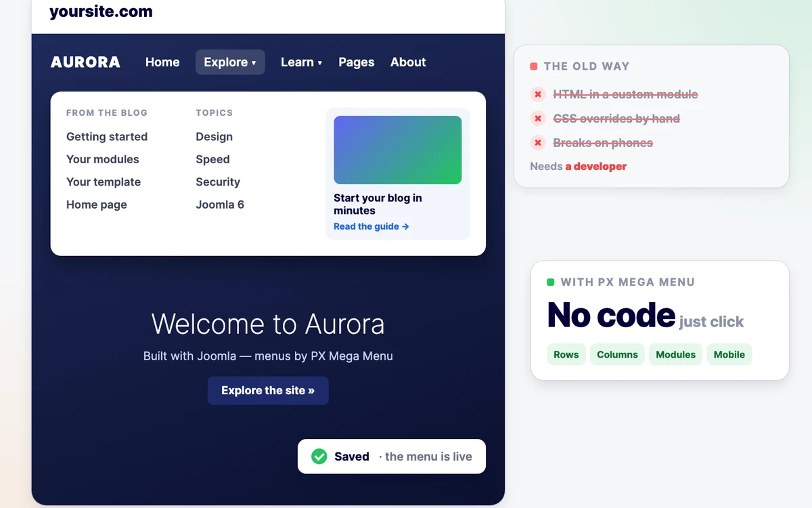Select the Design topic
Screen dimensions: 812x508
[x=215, y=137]
